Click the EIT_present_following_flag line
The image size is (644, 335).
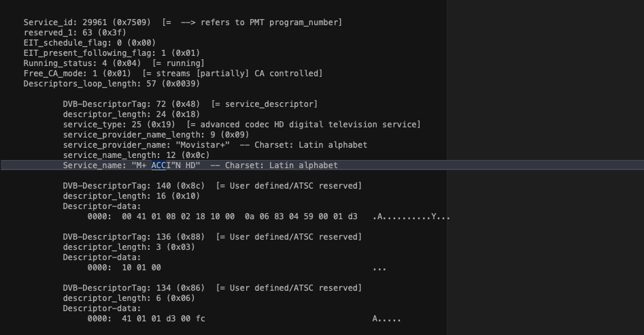tap(99, 53)
